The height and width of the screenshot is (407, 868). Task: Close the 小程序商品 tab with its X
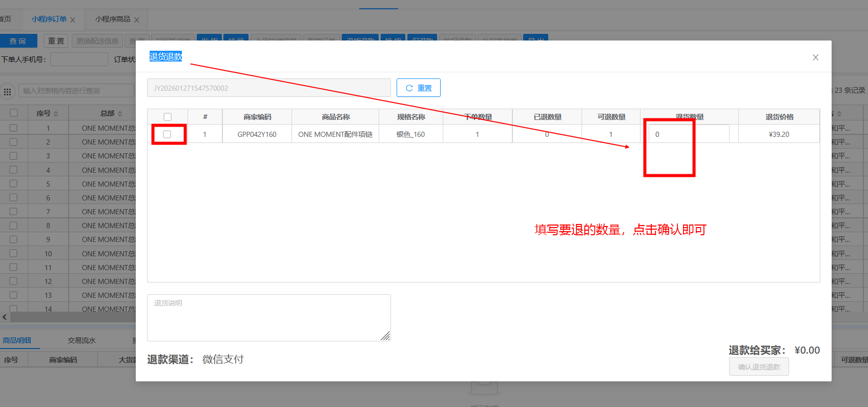click(x=137, y=20)
